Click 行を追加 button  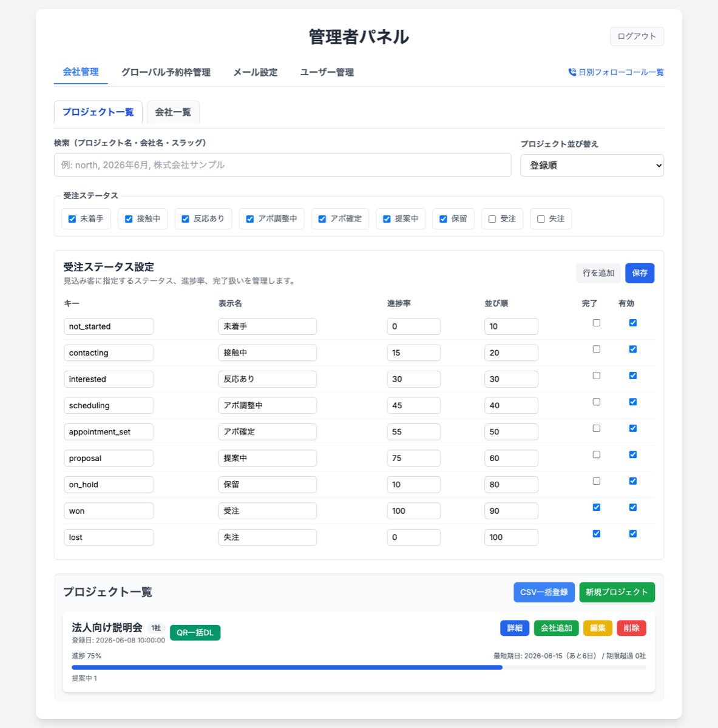point(598,273)
